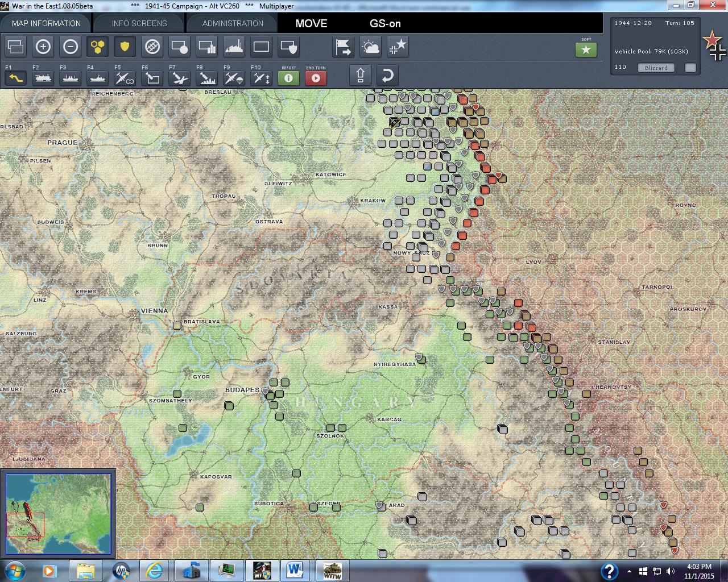Click the Blizzard weather button

pos(656,68)
